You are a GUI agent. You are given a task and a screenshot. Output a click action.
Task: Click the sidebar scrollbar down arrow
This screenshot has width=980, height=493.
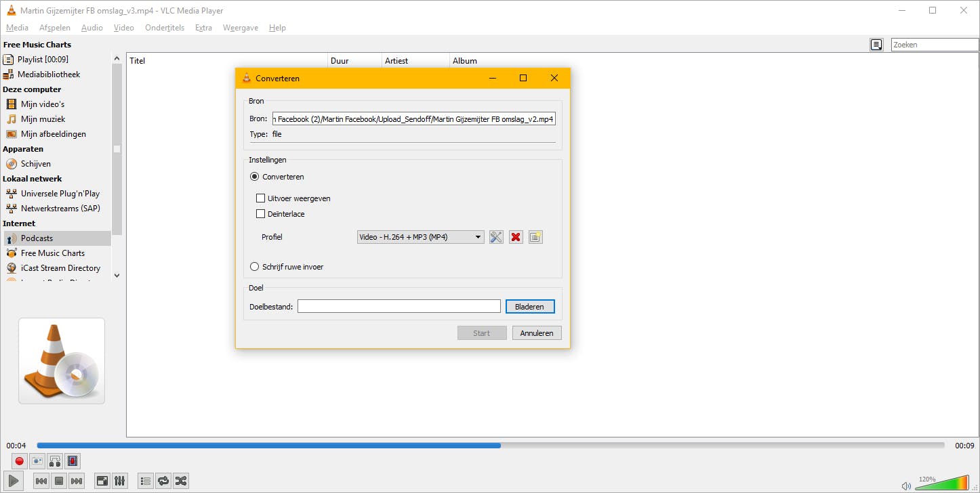coord(117,275)
